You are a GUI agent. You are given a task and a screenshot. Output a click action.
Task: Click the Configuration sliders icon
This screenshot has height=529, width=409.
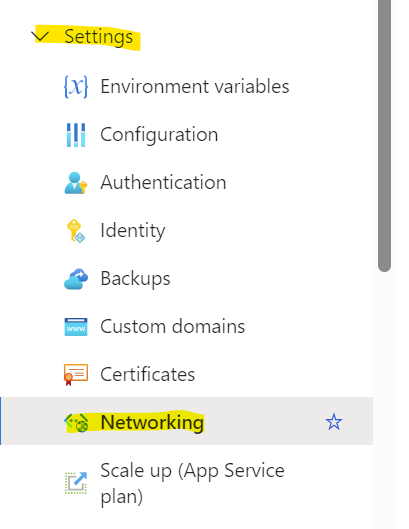(76, 135)
